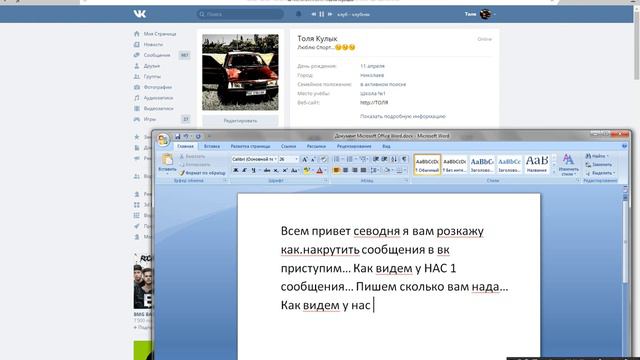This screenshot has height=360, width=640.
Task: Increase paragraph indent
Action: [x=384, y=159]
